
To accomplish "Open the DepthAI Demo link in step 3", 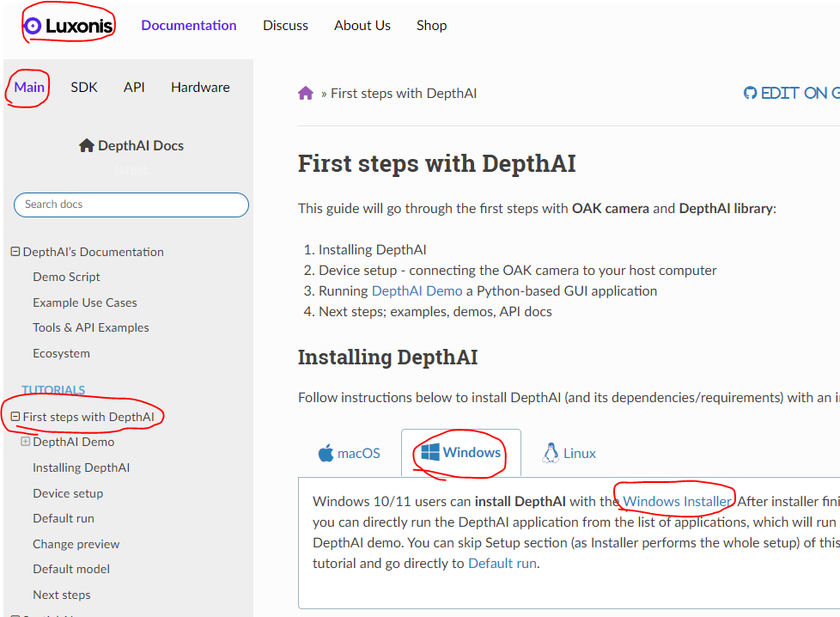I will pos(417,290).
